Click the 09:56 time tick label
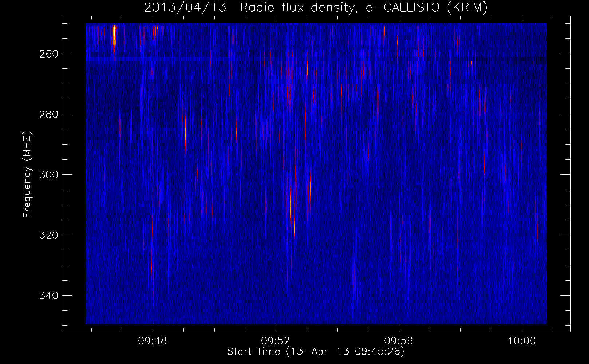The height and width of the screenshot is (364, 589). click(x=399, y=341)
